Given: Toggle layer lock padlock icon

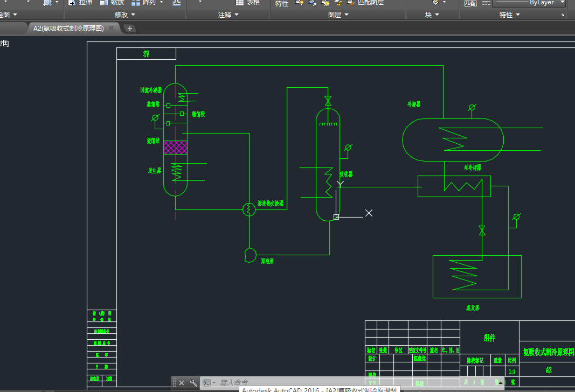Looking at the screenshot, I should [x=338, y=3].
